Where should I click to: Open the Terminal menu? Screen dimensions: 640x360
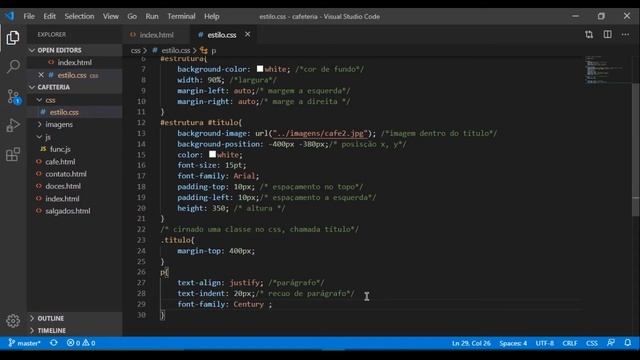[181, 16]
